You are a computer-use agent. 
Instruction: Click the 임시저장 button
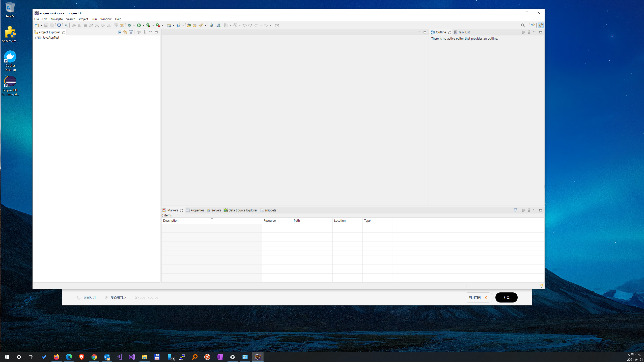[x=475, y=297]
